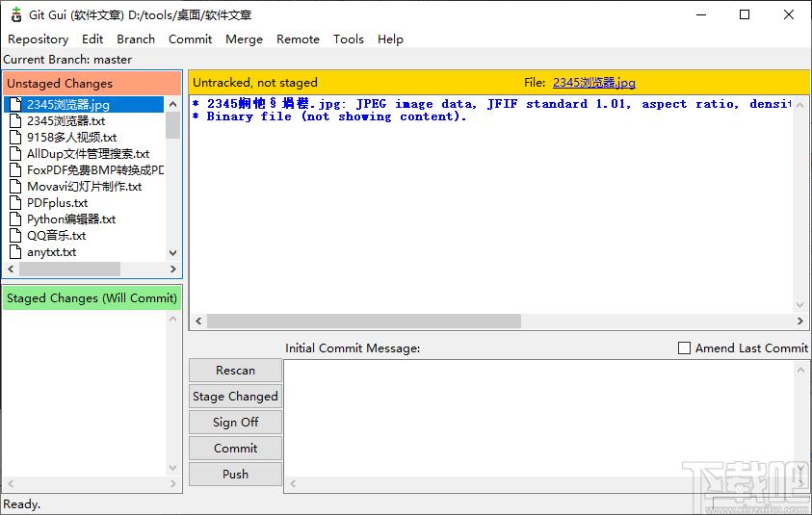This screenshot has height=515, width=812.
Task: Click the Commit button
Action: [236, 449]
